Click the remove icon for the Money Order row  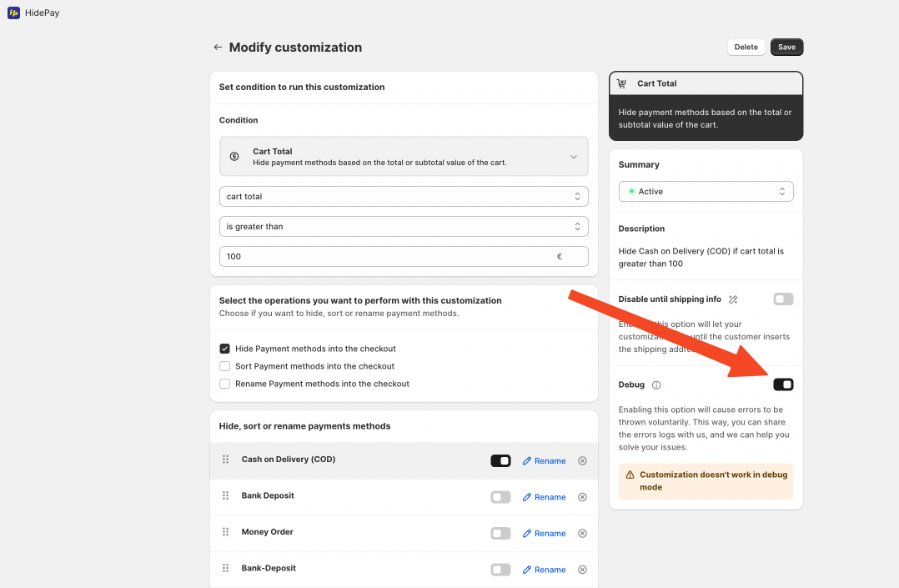pyautogui.click(x=582, y=534)
